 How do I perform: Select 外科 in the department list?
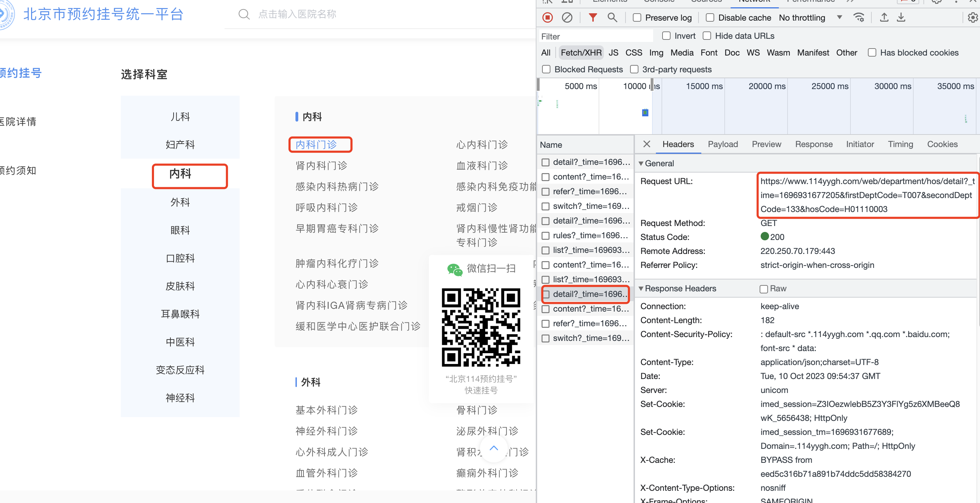pyautogui.click(x=180, y=202)
